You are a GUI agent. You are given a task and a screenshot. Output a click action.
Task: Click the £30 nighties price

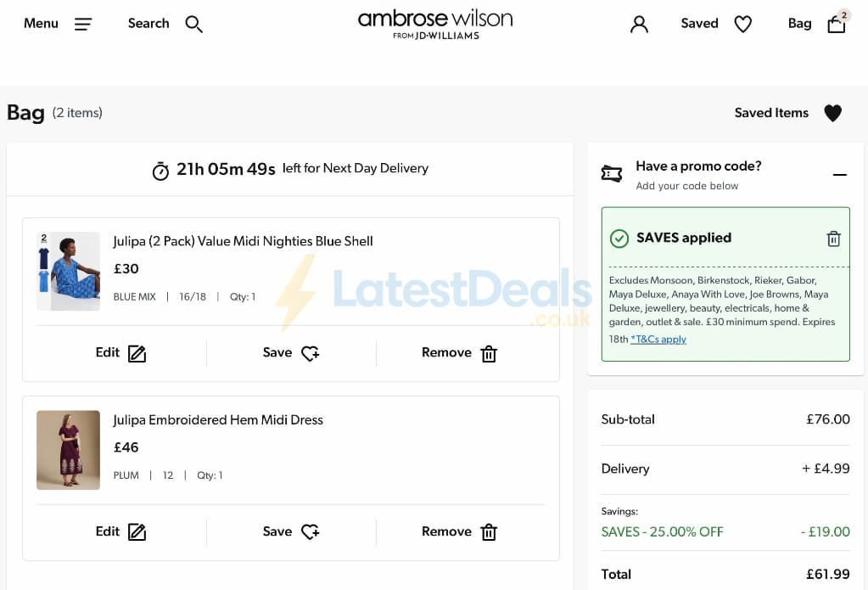(x=126, y=269)
